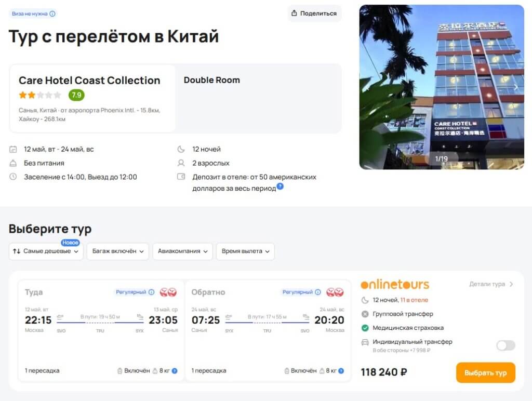The width and height of the screenshot is (532, 401).
Task: Click the 'Новое' badge above the sort dropdown
Action: click(70, 243)
